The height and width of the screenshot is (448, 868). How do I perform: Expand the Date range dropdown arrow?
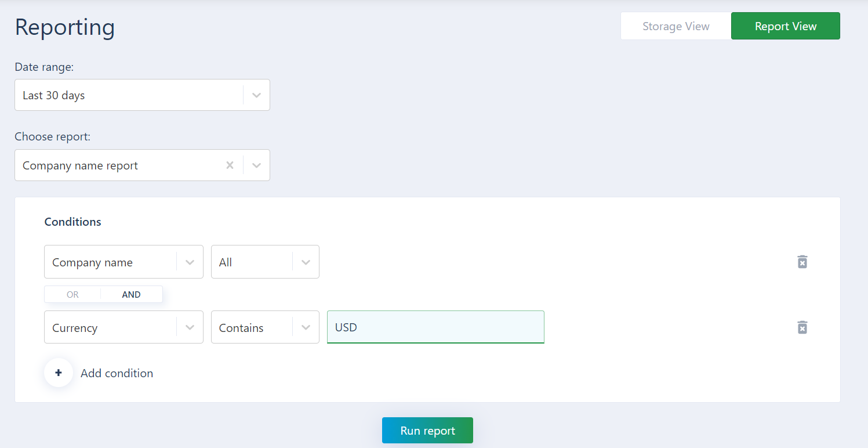click(256, 95)
